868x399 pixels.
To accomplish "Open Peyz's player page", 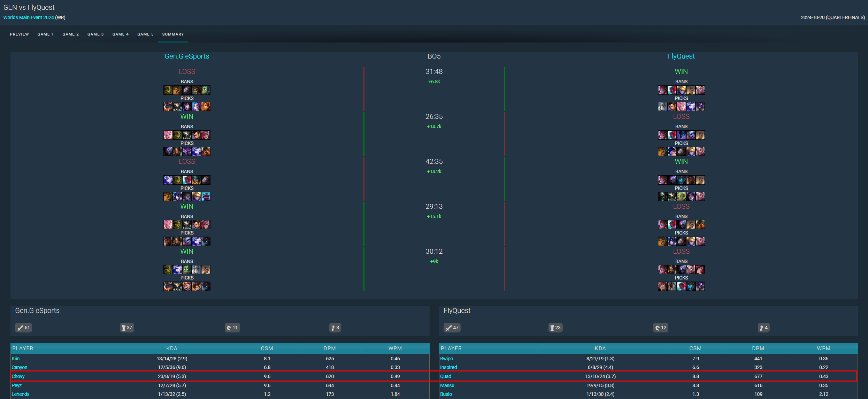I will point(17,385).
